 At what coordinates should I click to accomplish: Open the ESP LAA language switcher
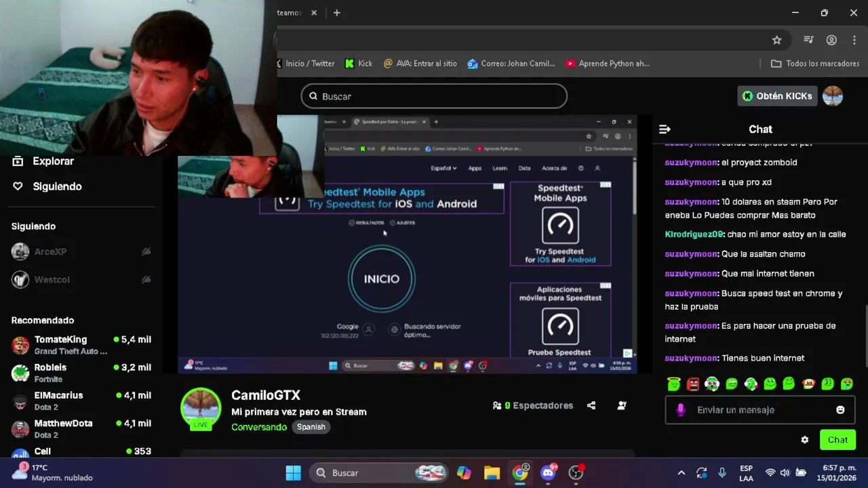[x=746, y=472]
